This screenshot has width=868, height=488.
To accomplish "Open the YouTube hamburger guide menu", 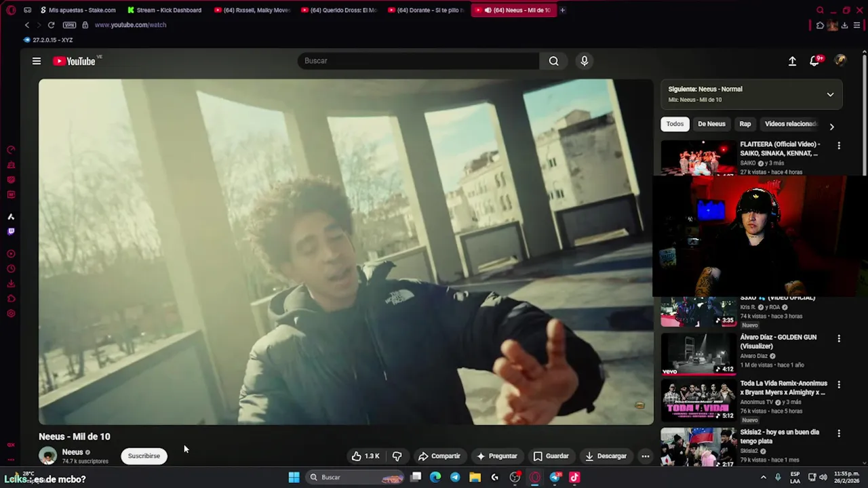I will pyautogui.click(x=37, y=61).
